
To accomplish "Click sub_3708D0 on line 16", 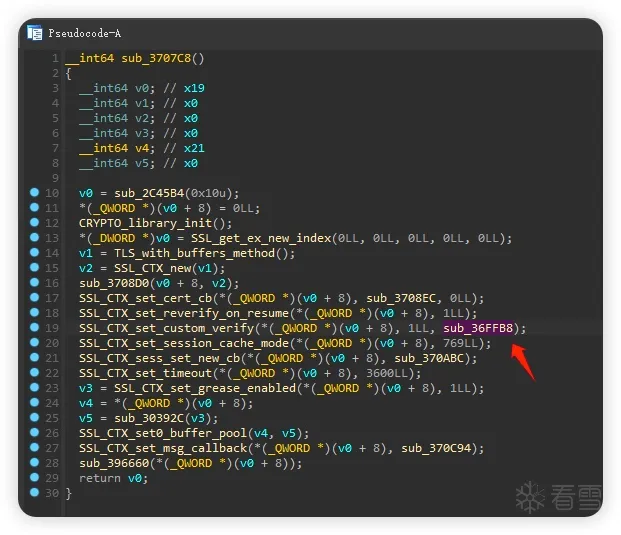I will tap(114, 283).
